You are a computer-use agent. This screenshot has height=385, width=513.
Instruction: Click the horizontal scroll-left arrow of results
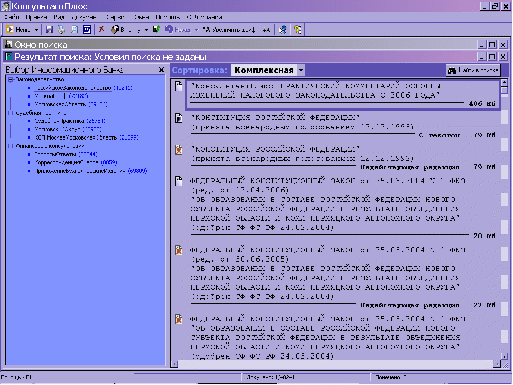tap(174, 364)
